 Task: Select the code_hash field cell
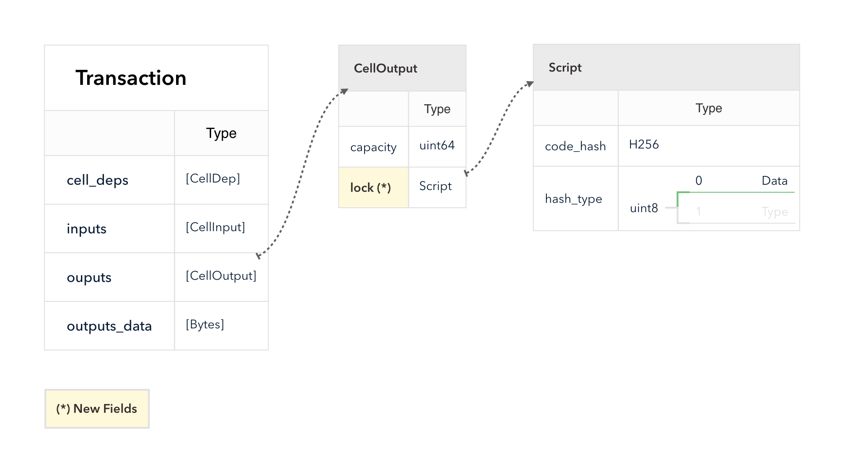click(575, 146)
